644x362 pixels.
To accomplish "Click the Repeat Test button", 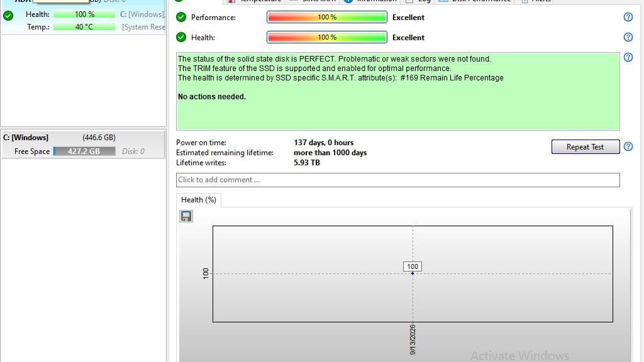I will point(586,147).
